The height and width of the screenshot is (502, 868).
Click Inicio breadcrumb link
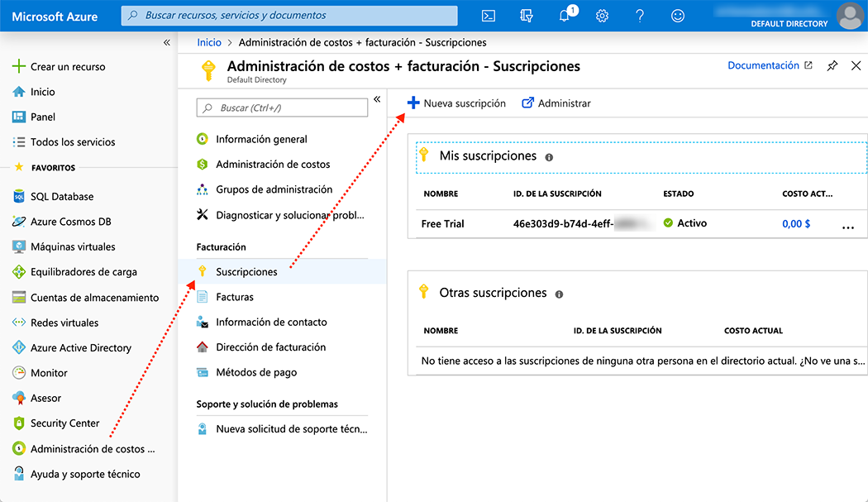209,43
